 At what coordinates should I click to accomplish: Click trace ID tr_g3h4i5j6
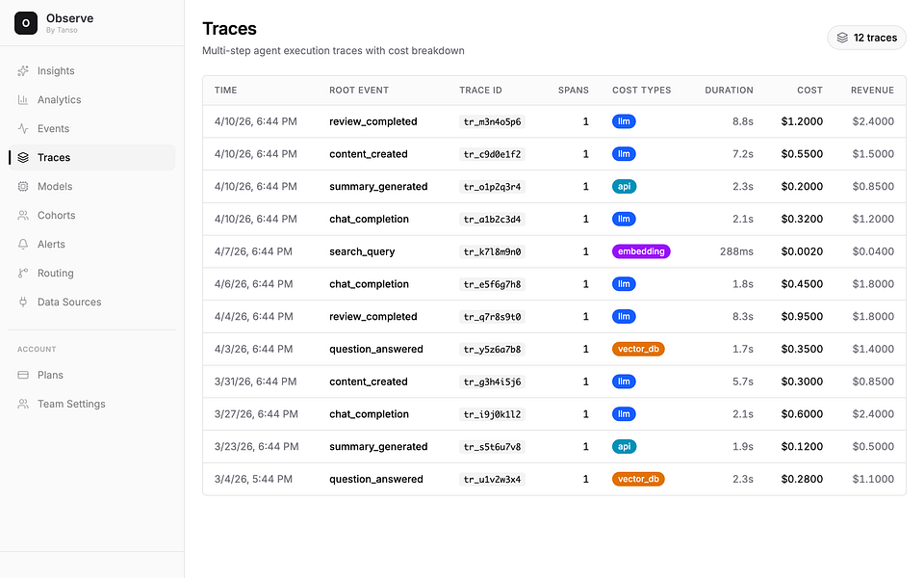(x=492, y=382)
